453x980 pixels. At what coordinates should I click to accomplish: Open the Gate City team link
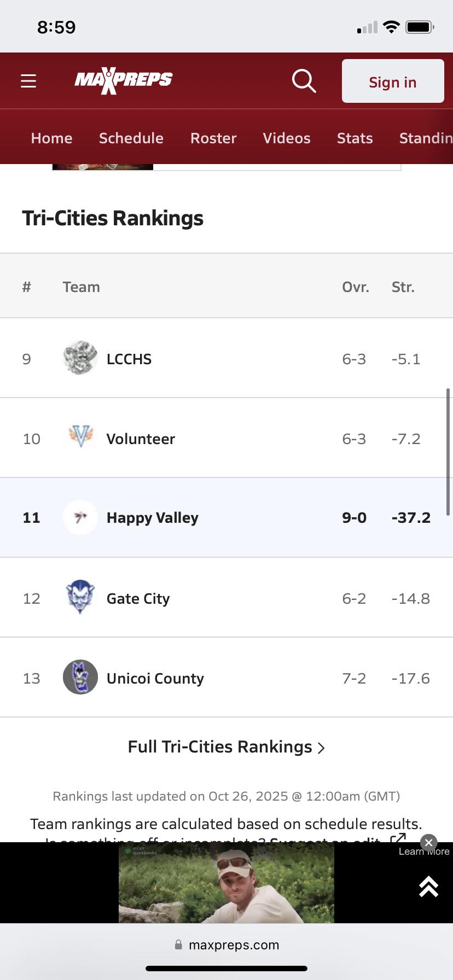click(138, 598)
